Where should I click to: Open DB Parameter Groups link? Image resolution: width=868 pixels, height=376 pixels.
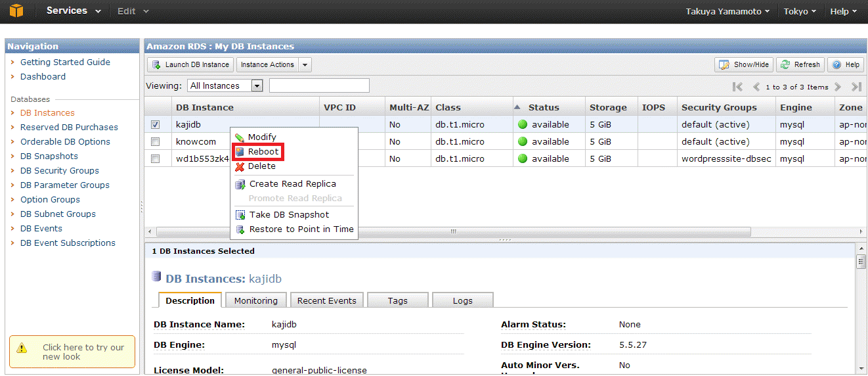[x=65, y=185]
